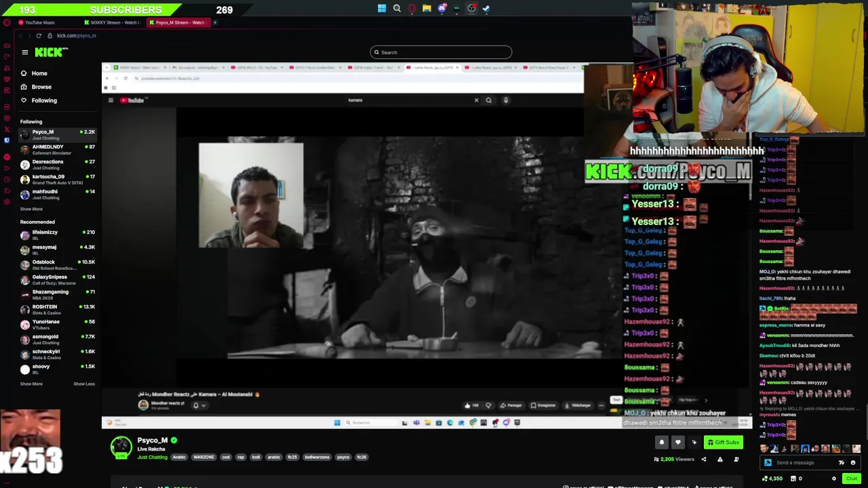Open chat settings gear
Screen dimensions: 868x488
pos(834,479)
